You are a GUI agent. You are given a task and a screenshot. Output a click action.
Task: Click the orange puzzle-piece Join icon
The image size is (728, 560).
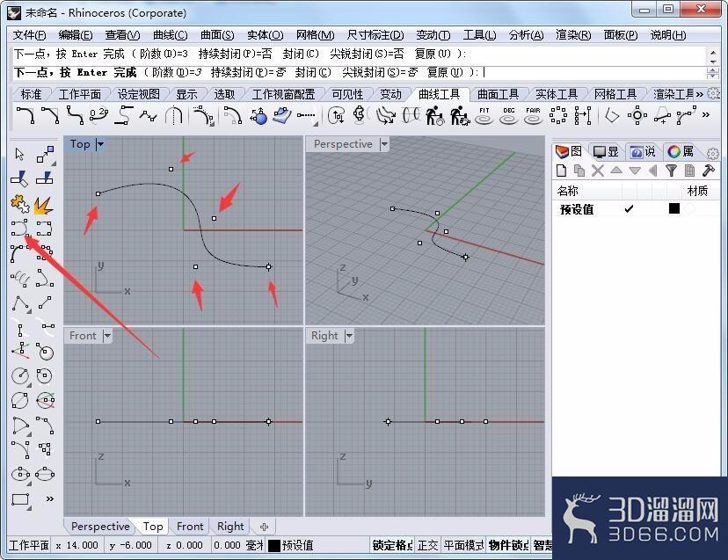[19, 204]
